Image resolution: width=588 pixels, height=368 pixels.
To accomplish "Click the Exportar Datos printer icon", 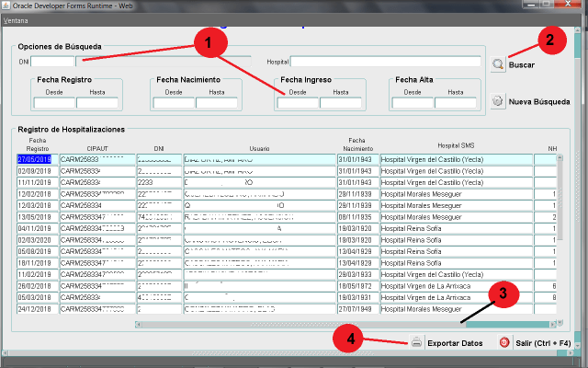I will [416, 342].
